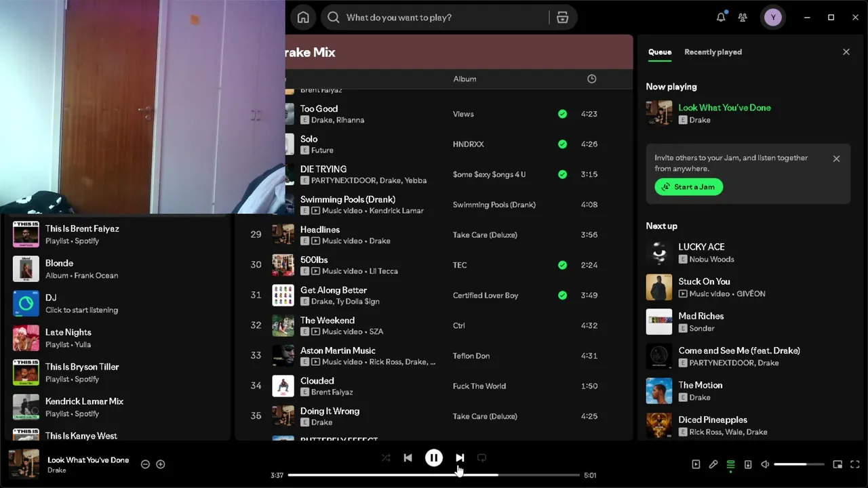Show lyrics with the microphone icon

click(x=713, y=464)
